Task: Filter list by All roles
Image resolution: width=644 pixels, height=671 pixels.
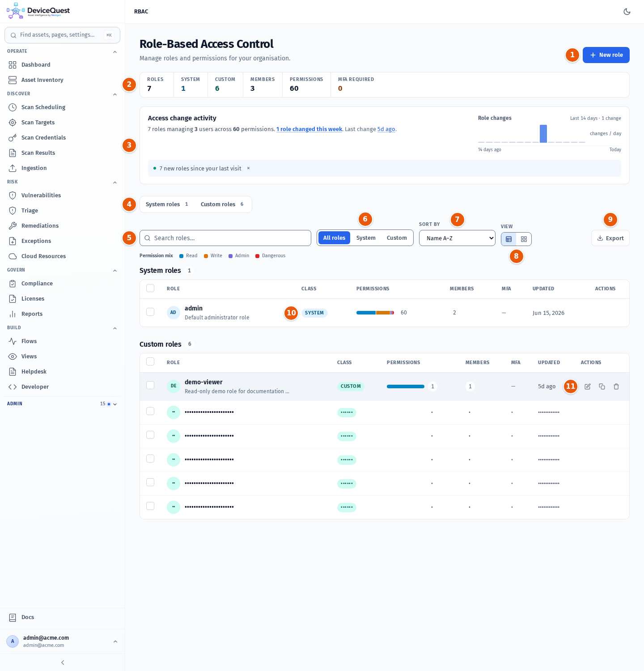Action: point(334,238)
